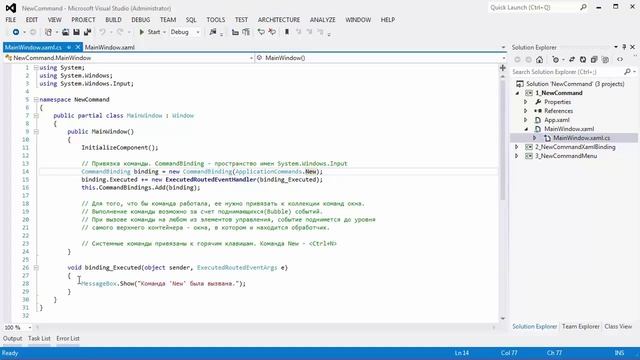Click the Collapse All icon in Solution Explorer
The image size is (640, 360).
(594, 60)
